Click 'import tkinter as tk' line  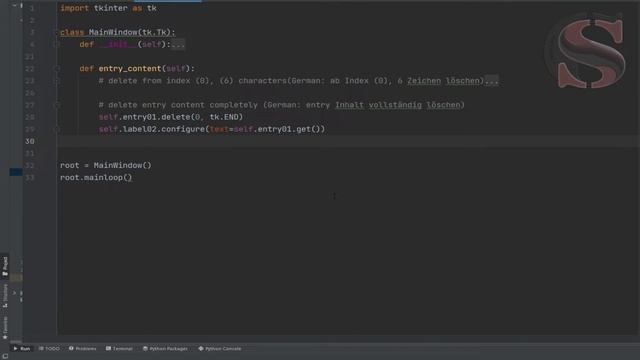[108, 8]
